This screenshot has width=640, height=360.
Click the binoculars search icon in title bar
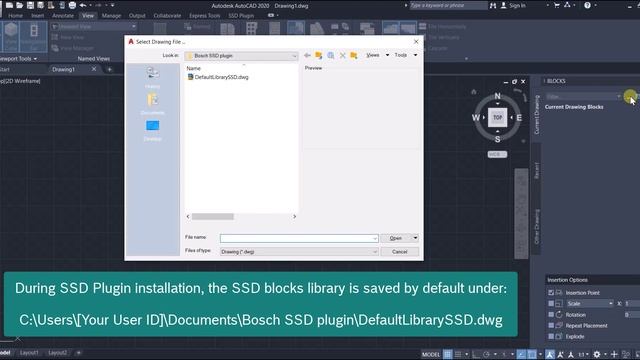(x=493, y=5)
